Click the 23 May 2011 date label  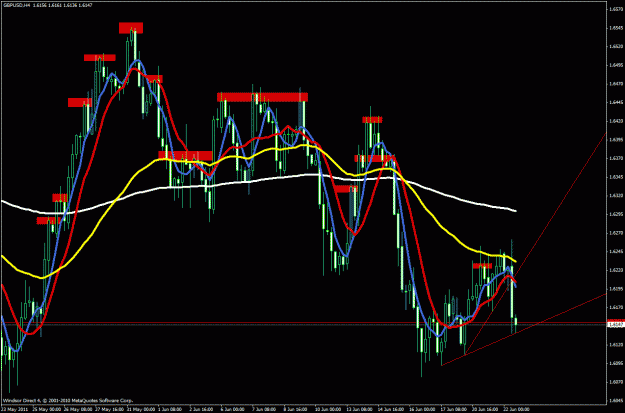14,409
